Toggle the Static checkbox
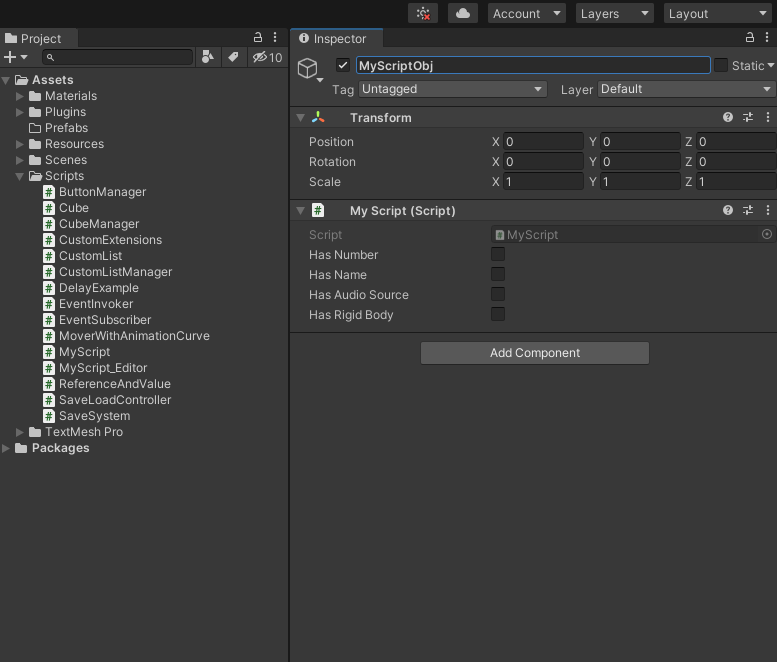This screenshot has width=777, height=662. [x=721, y=65]
